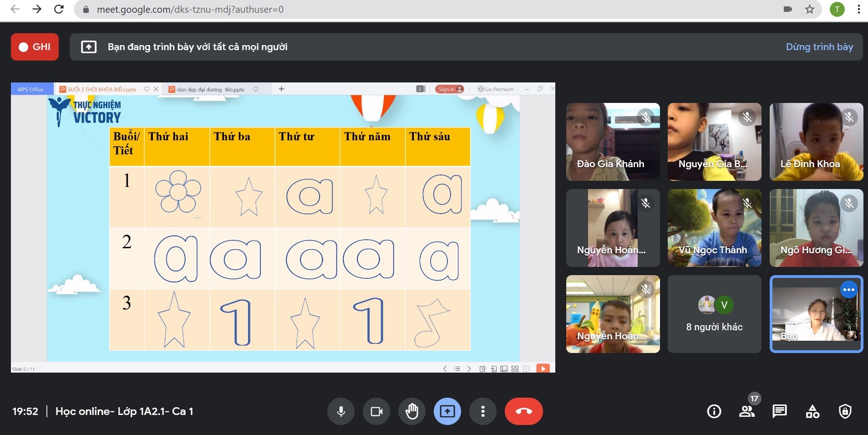Click the present screen button

click(x=447, y=411)
